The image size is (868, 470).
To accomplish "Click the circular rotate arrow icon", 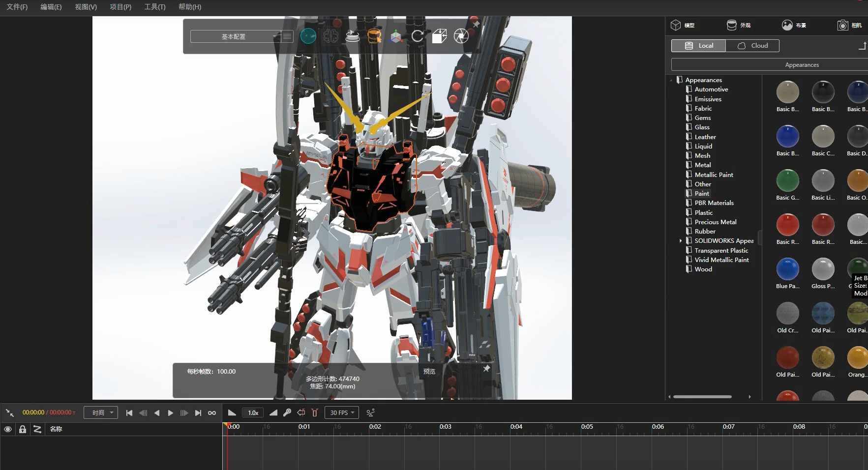I will 418,36.
